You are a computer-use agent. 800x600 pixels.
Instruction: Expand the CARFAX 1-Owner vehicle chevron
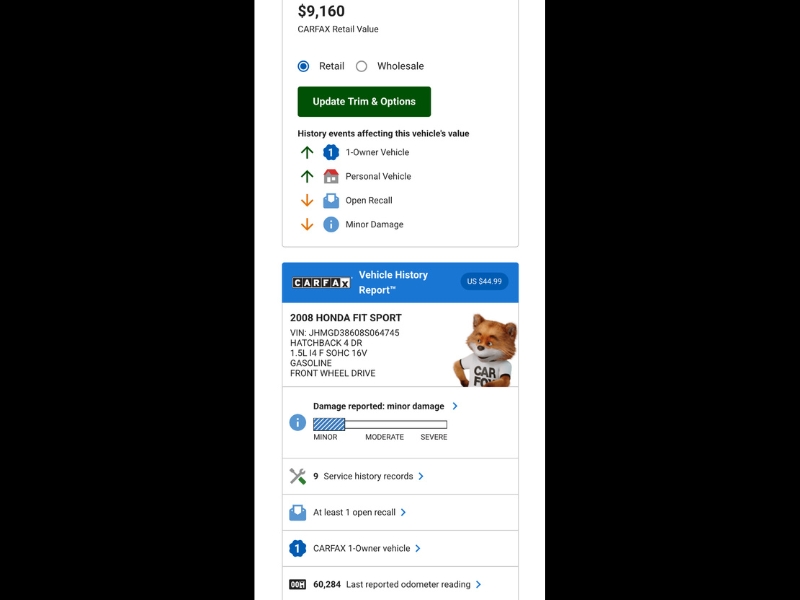(418, 548)
